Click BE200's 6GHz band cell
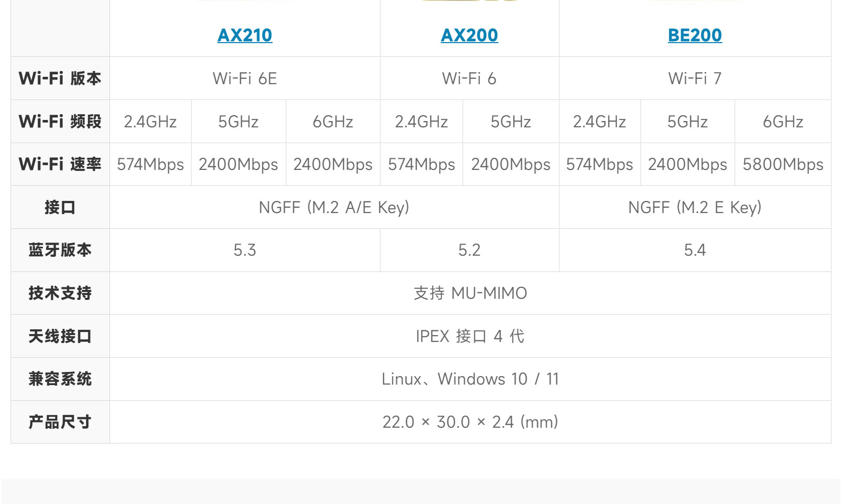 (783, 122)
